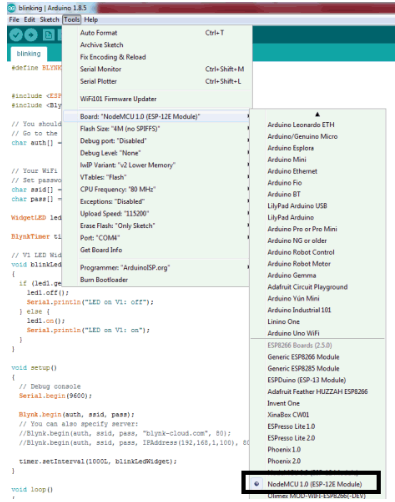The image size is (395, 502).
Task: Click the New sketch file icon
Action: point(49,35)
